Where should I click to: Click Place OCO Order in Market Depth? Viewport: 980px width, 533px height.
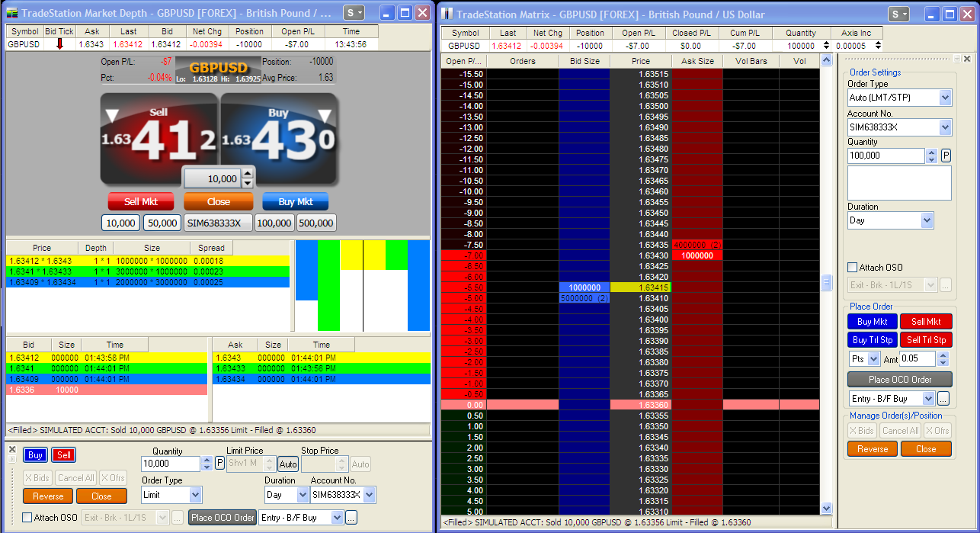(223, 517)
